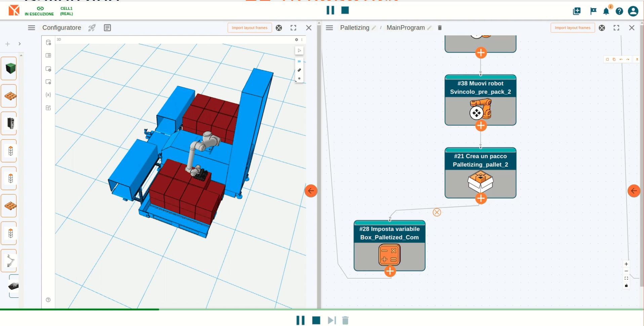644x326 pixels.
Task: Toggle the 3D view mode button
Action: coord(299,61)
